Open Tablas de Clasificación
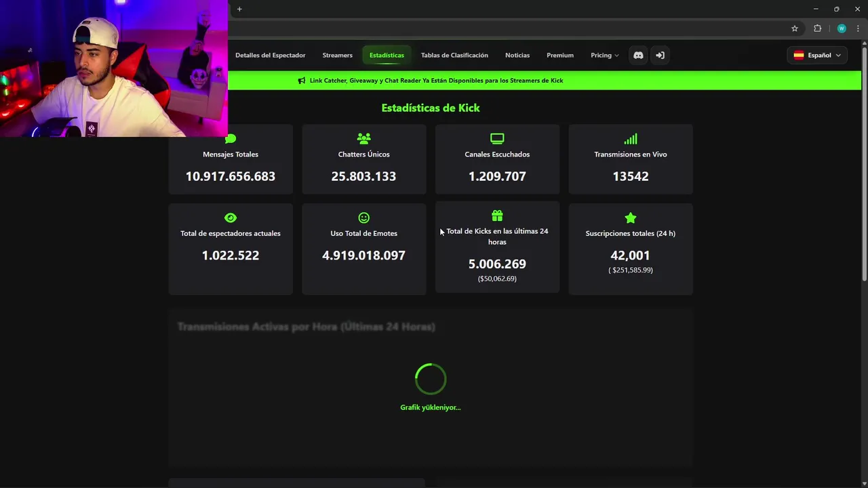Viewport: 868px width, 488px height. (x=454, y=55)
